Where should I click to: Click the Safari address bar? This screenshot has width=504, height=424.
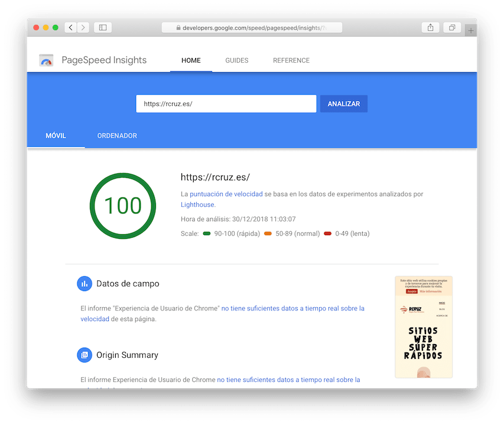click(x=252, y=28)
